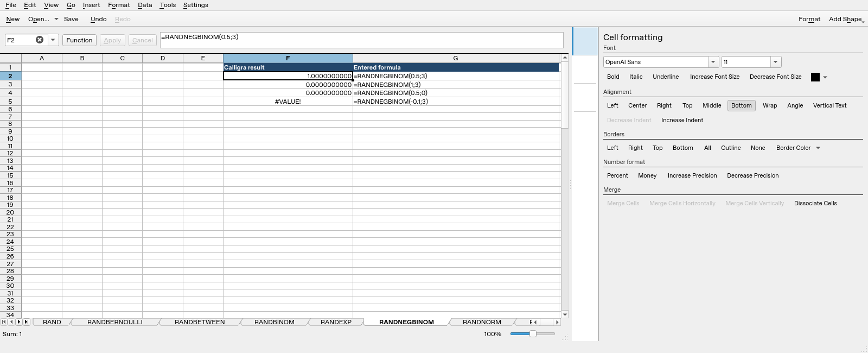
Task: Open the font size dropdown
Action: [776, 62]
